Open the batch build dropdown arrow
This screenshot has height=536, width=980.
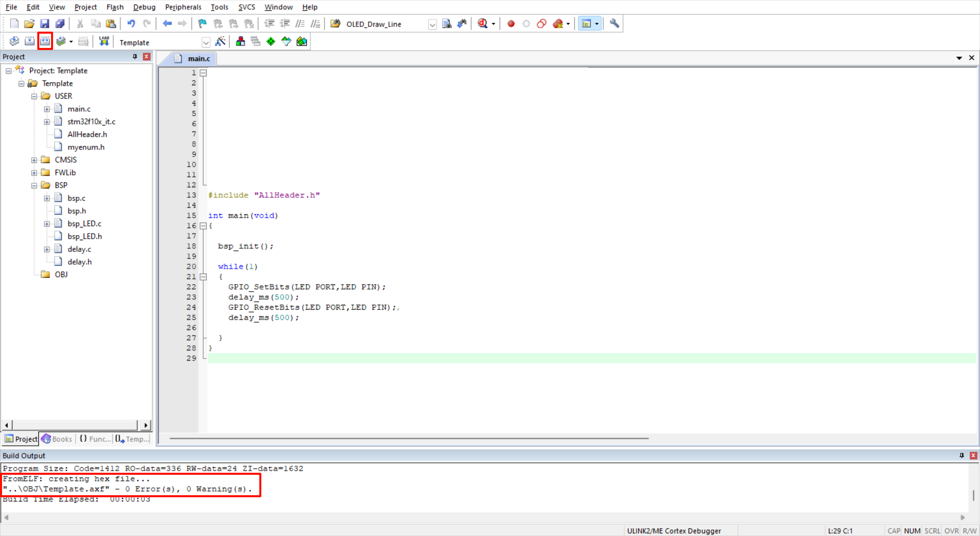pyautogui.click(x=71, y=42)
